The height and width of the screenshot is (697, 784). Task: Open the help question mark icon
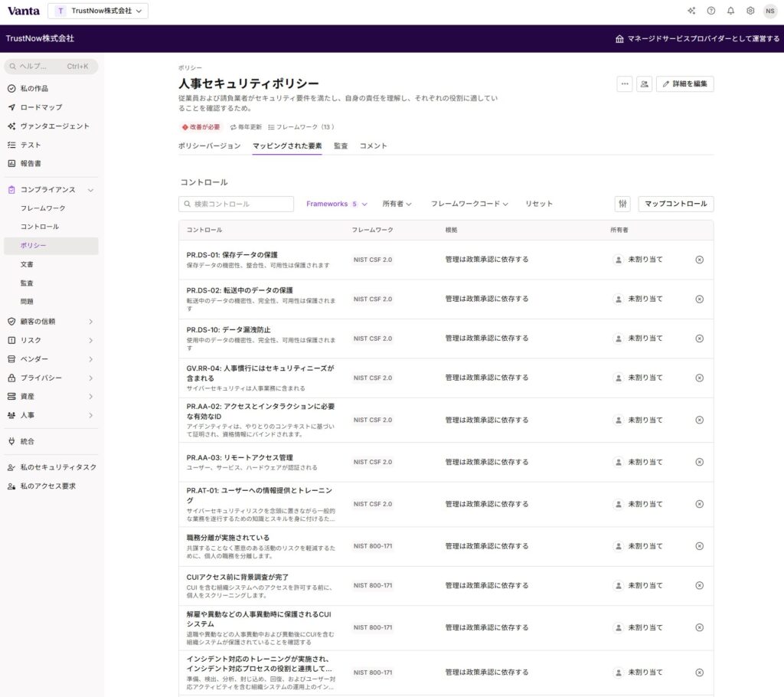tap(711, 11)
